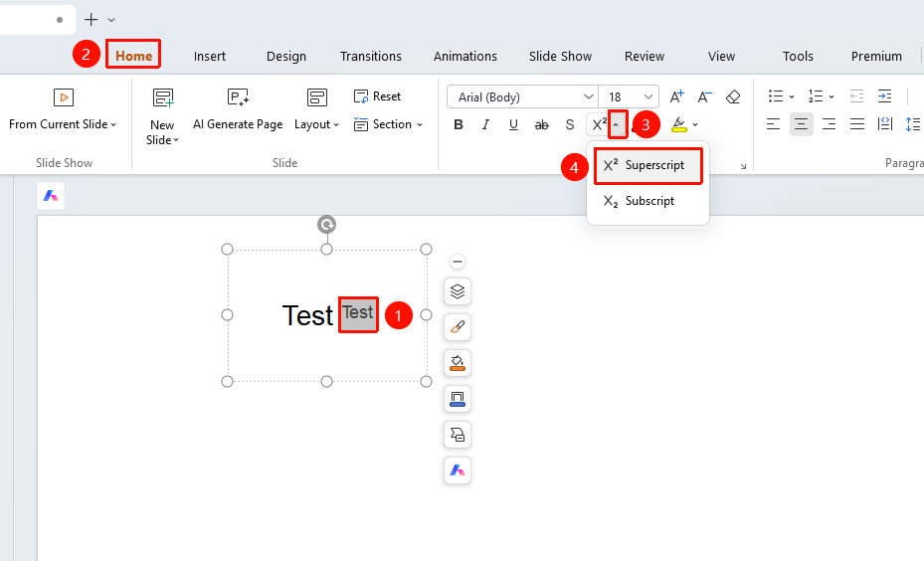Image resolution: width=924 pixels, height=561 pixels.
Task: Open highlight color dropdown arrow
Action: click(695, 124)
